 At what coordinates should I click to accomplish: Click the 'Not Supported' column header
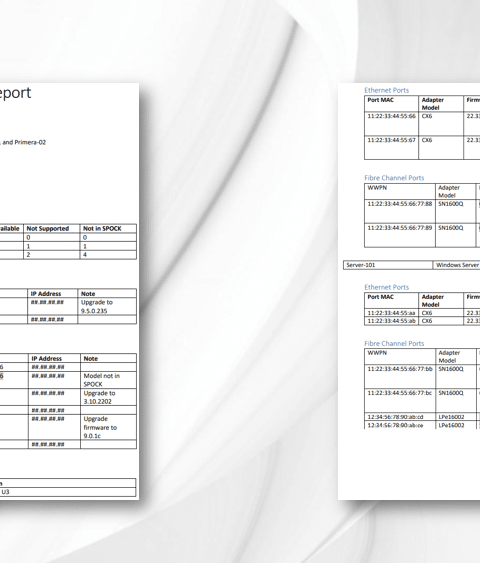pyautogui.click(x=48, y=228)
